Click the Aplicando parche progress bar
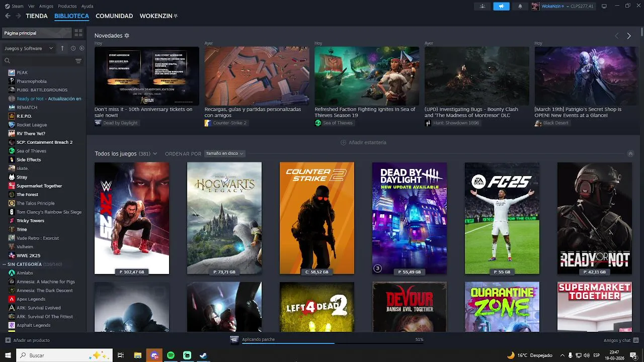The height and width of the screenshot is (362, 644). click(332, 343)
